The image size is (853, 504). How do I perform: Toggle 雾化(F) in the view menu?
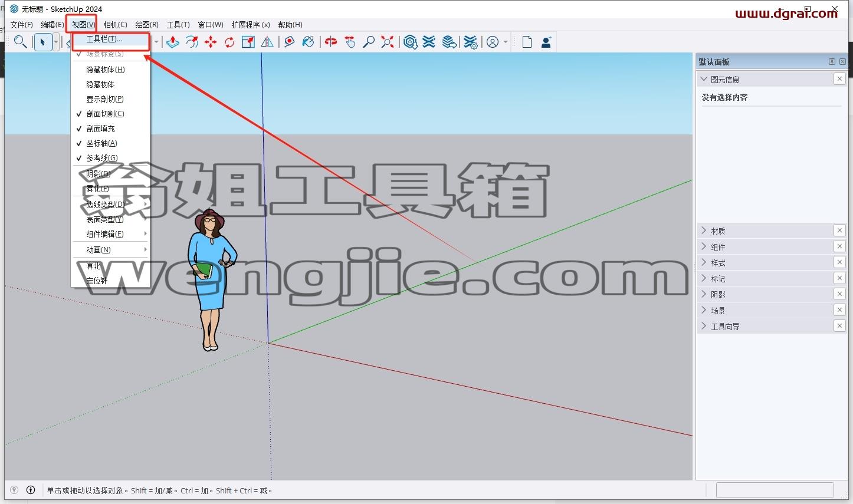[x=111, y=189]
